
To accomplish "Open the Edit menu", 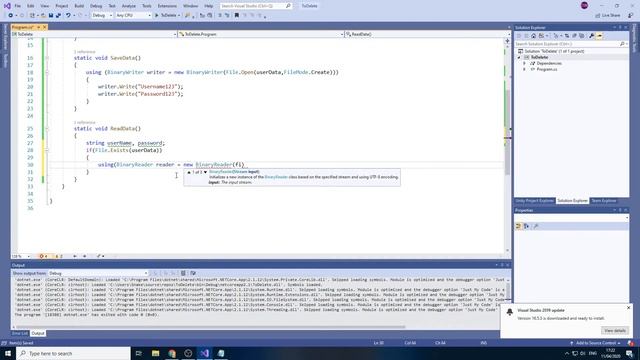I will pos(31,6).
